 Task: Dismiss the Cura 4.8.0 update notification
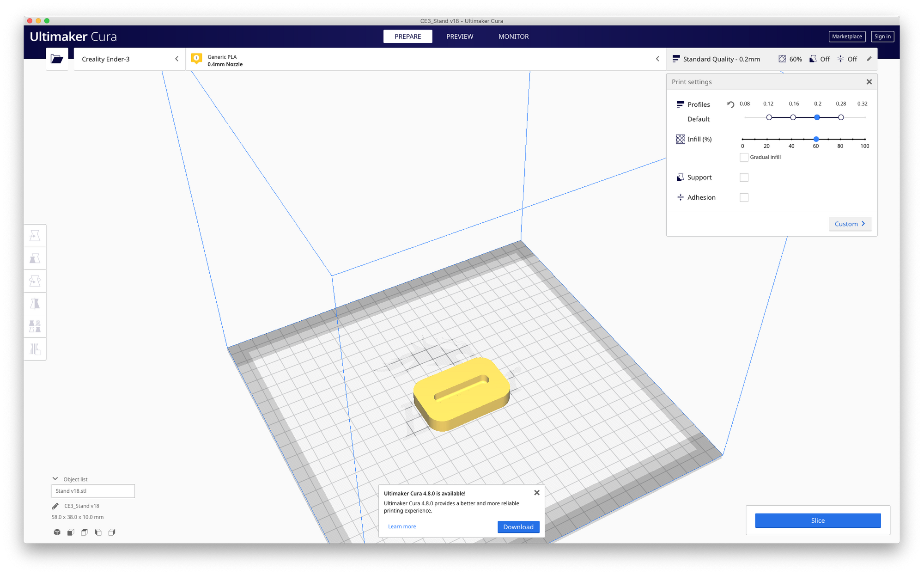537,493
